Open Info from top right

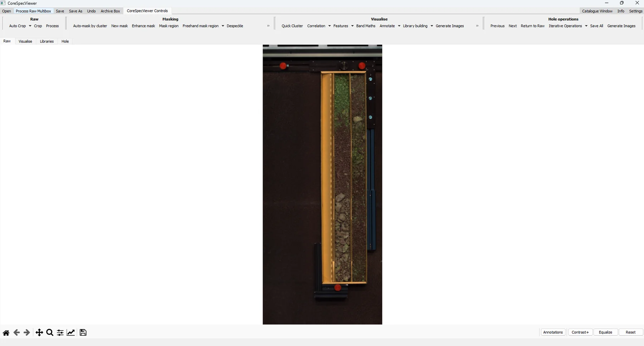point(621,11)
